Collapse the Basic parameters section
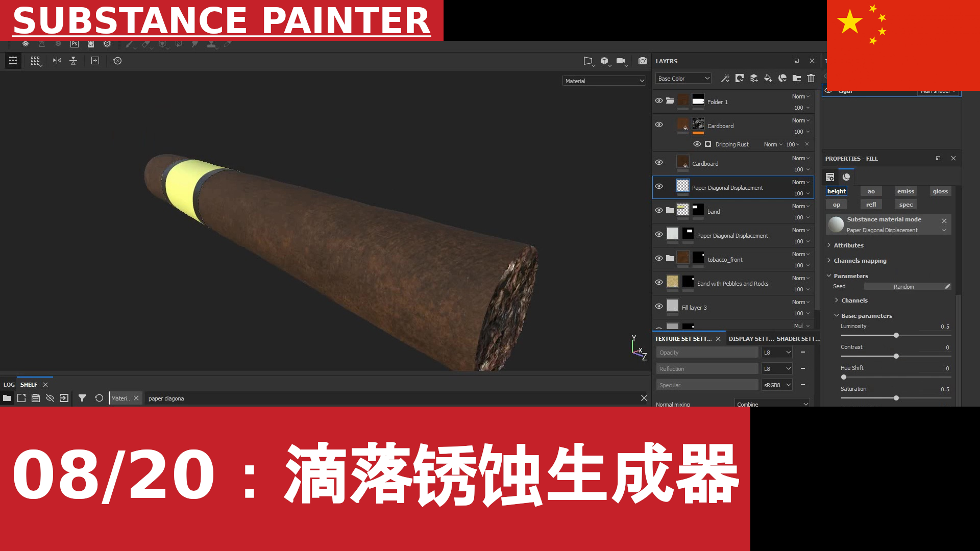This screenshot has width=980, height=551. tap(866, 316)
